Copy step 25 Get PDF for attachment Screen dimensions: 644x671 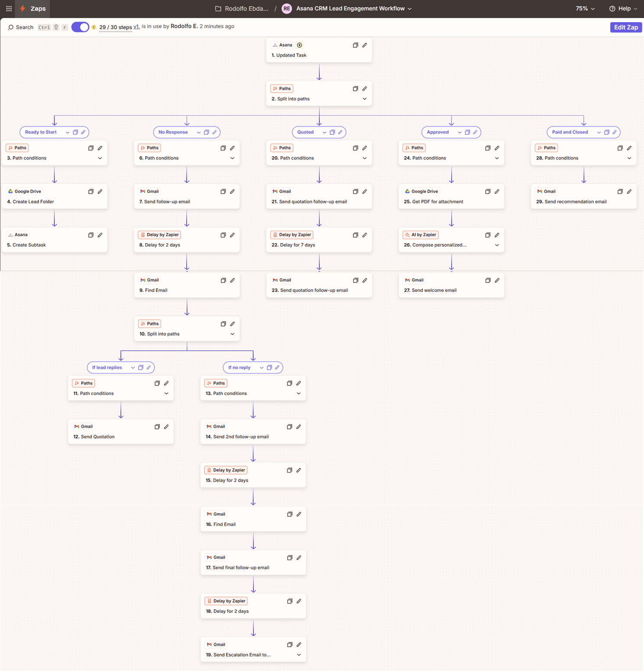[488, 191]
